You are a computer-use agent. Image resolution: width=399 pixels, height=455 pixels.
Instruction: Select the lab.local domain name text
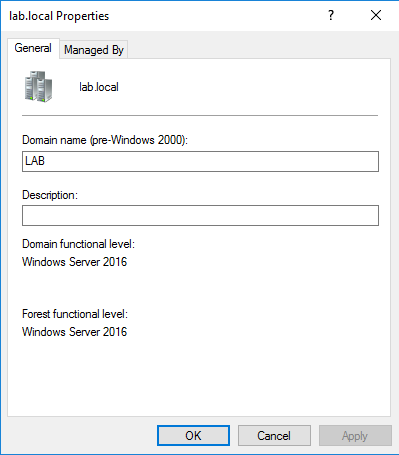point(99,87)
